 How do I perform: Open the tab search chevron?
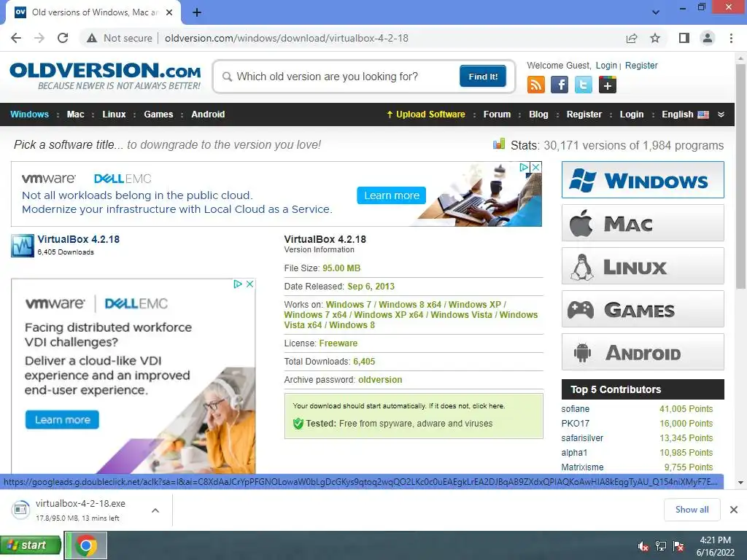pos(656,12)
